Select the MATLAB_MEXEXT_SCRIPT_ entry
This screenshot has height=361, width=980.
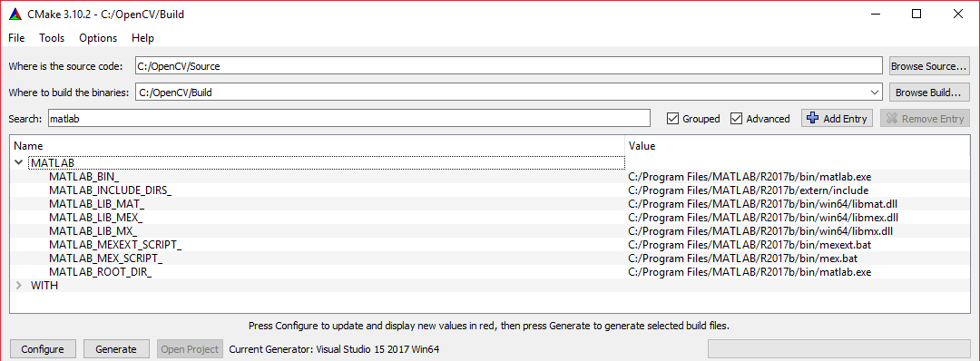click(x=115, y=245)
